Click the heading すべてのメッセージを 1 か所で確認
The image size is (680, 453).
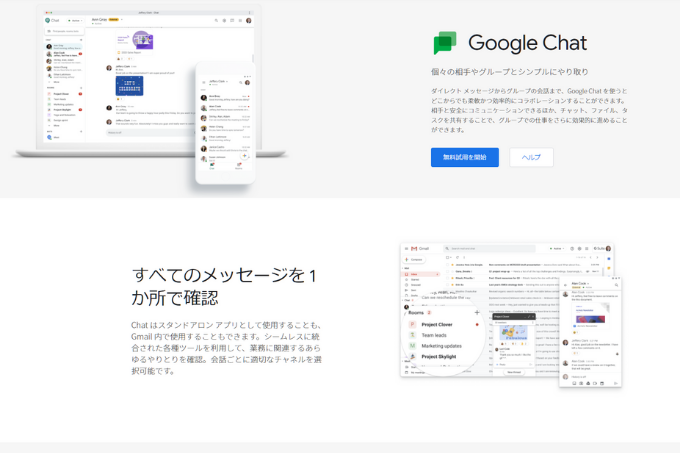[x=224, y=287]
